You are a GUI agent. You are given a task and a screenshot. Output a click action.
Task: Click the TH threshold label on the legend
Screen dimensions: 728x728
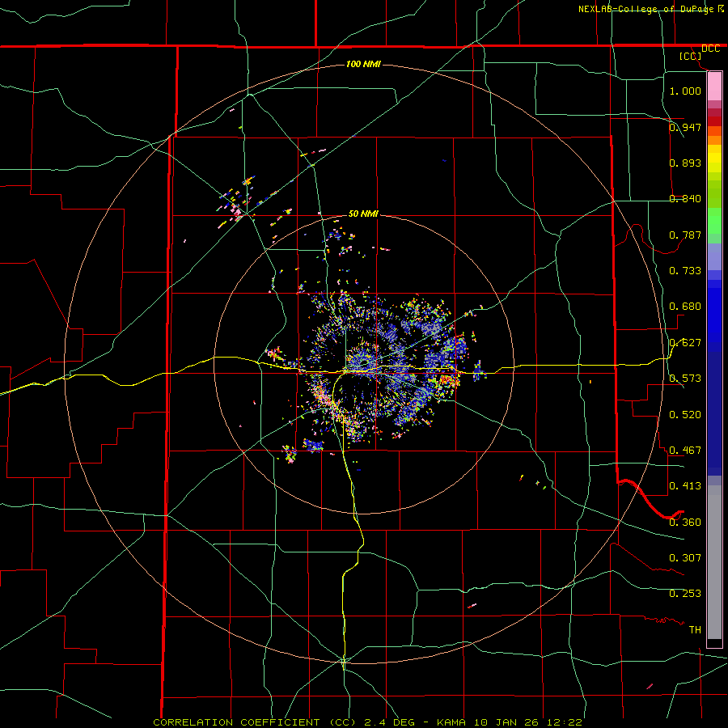pos(695,629)
